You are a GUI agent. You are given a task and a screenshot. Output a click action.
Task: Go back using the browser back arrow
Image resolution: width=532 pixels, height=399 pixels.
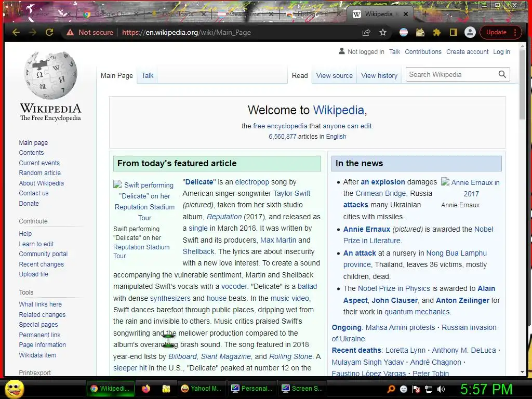point(16,32)
